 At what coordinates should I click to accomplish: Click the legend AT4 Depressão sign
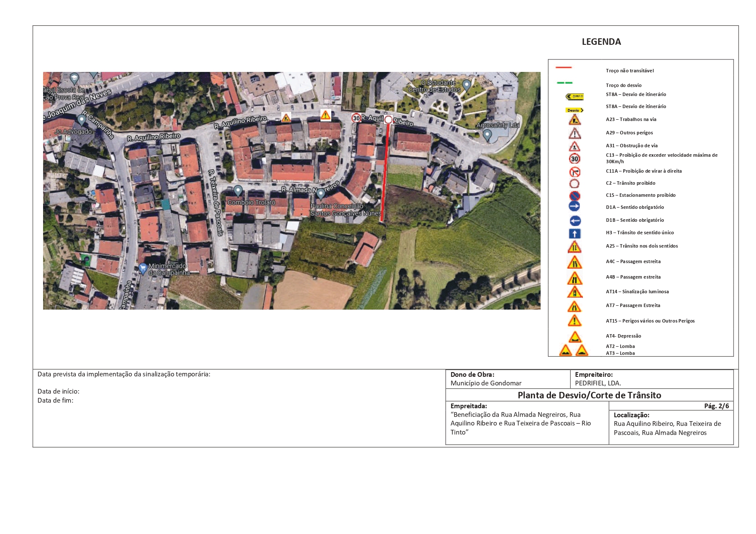click(575, 337)
